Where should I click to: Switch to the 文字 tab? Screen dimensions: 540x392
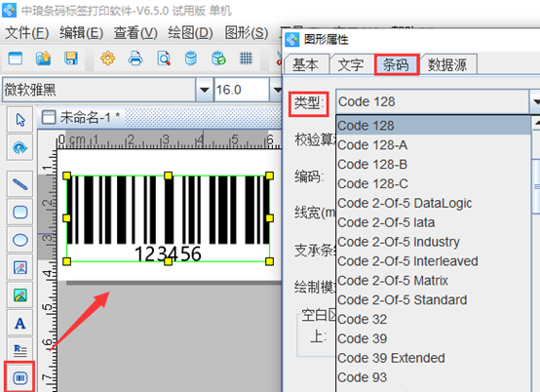(351, 64)
